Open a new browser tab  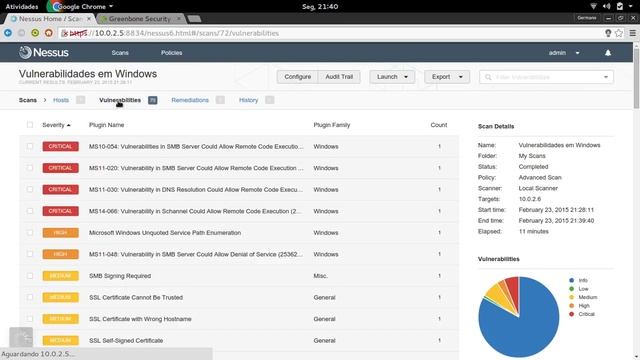(195, 19)
